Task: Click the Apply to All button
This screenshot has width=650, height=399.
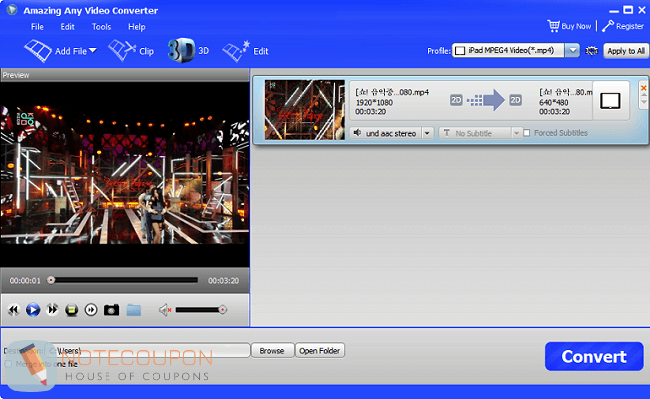Action: pos(626,51)
